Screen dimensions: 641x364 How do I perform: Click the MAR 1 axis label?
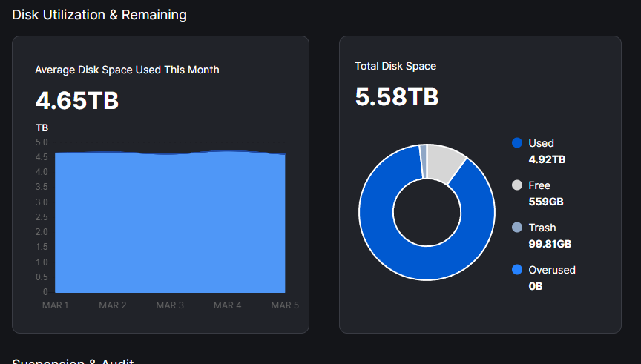56,305
